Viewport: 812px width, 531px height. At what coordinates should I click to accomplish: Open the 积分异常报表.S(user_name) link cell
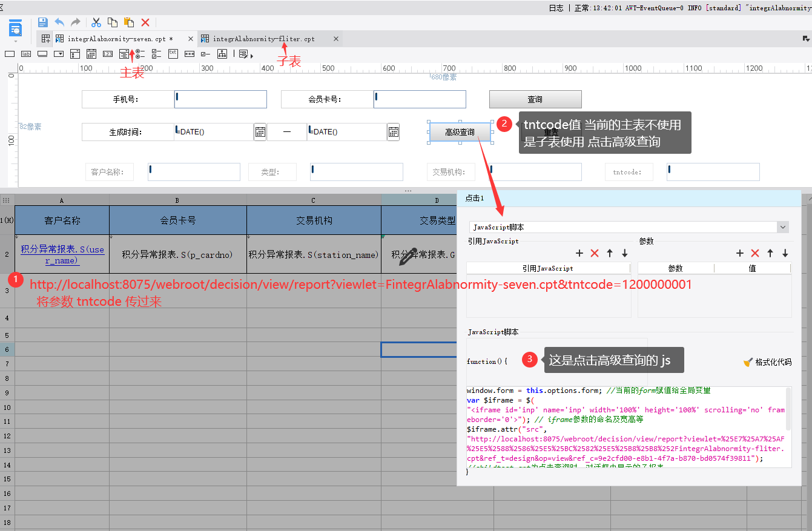click(x=62, y=254)
